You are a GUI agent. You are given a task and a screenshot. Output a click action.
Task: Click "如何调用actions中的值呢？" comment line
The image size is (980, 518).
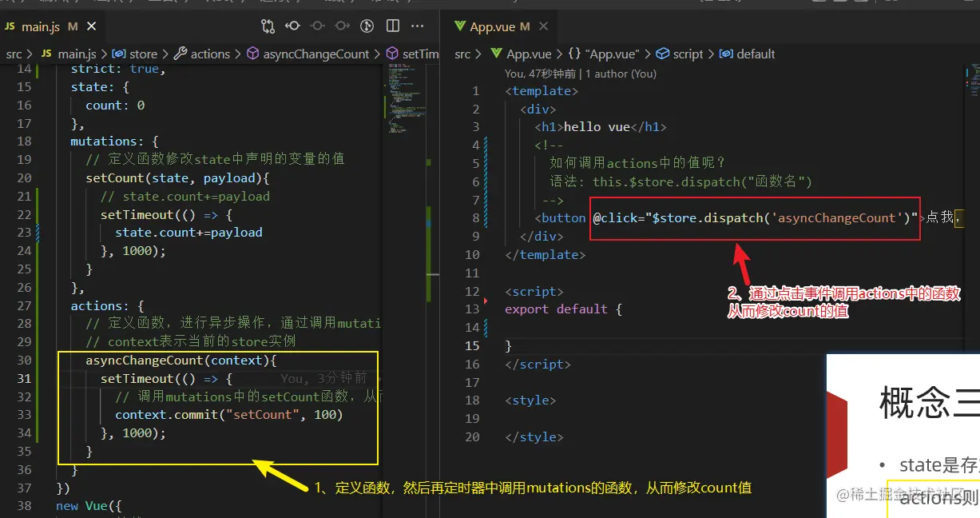point(637,164)
